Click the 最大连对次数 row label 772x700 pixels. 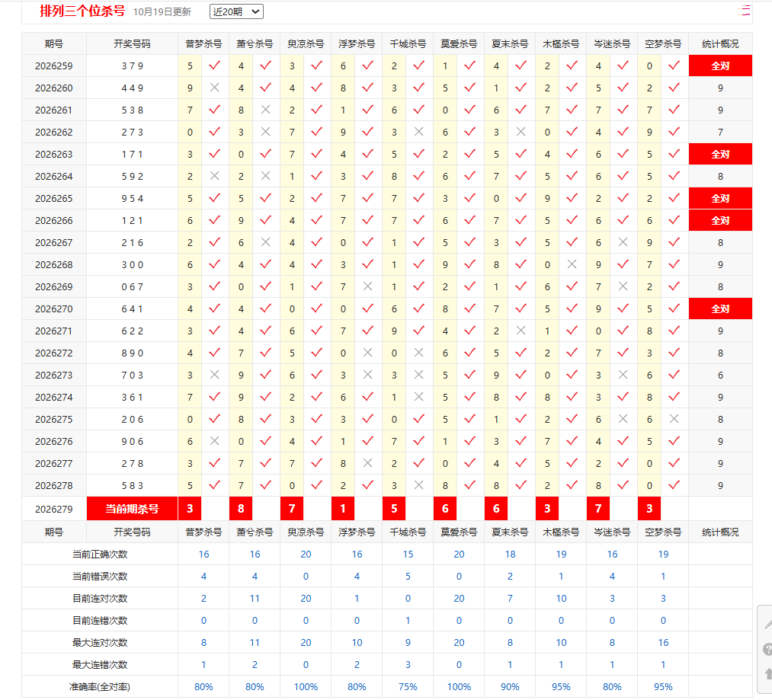[100, 643]
